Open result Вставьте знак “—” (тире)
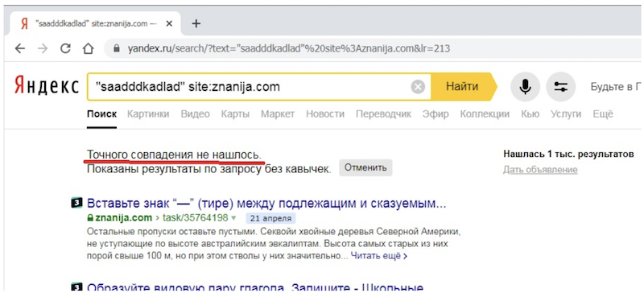644x293 pixels. [266, 204]
